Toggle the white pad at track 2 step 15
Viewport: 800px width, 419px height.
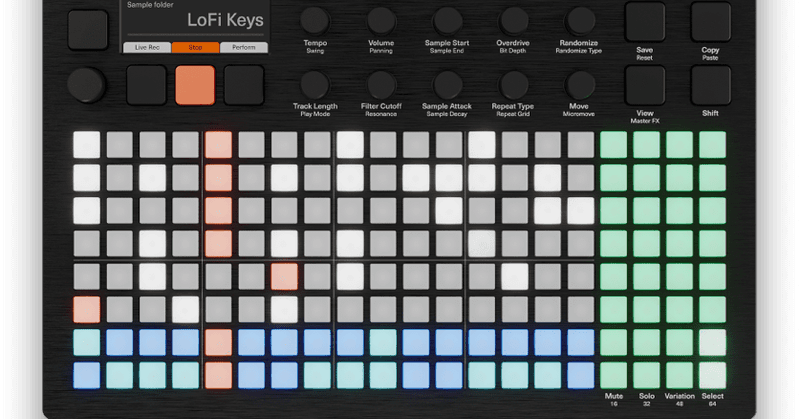click(547, 178)
